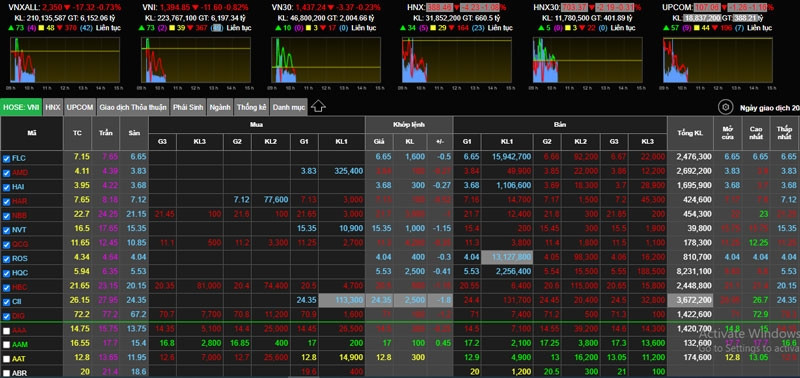Click the NVT ticker symbol
The image size is (800, 378).
click(19, 230)
